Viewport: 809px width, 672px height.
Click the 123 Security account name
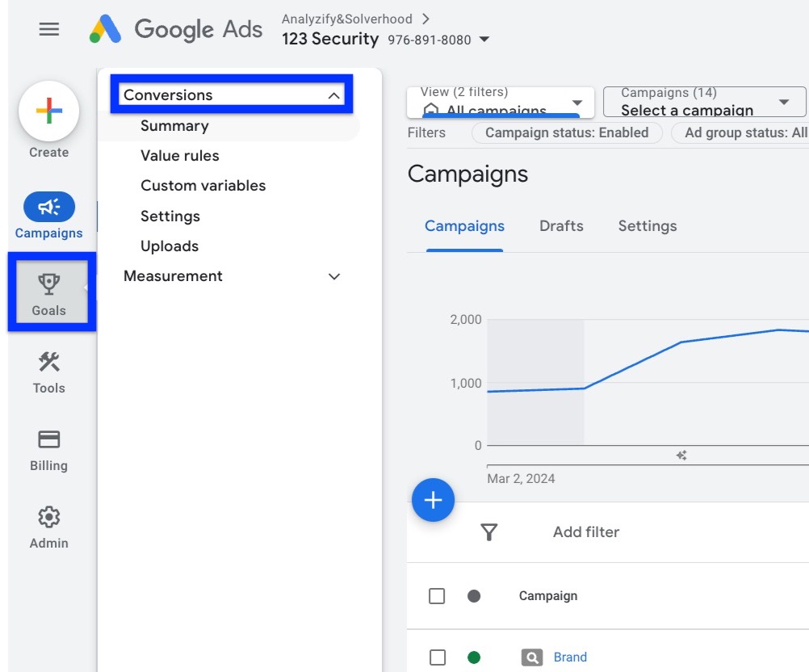pos(330,40)
